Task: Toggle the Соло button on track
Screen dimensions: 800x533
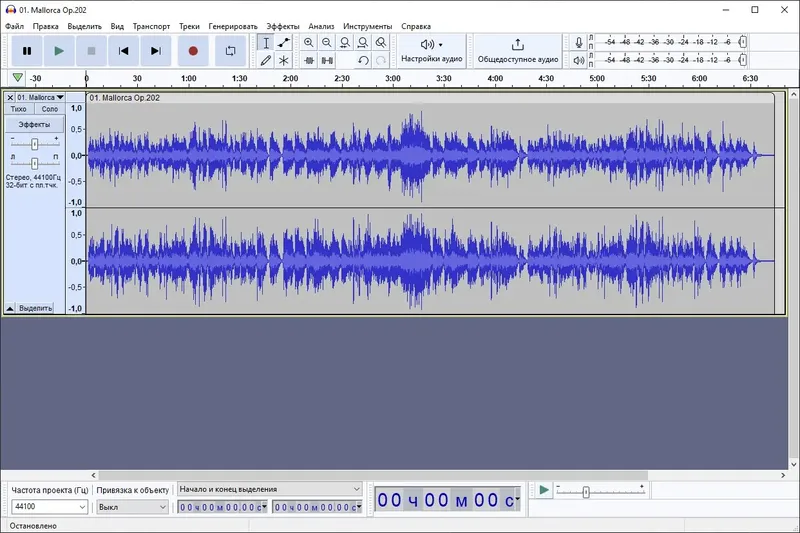Action: tap(49, 109)
